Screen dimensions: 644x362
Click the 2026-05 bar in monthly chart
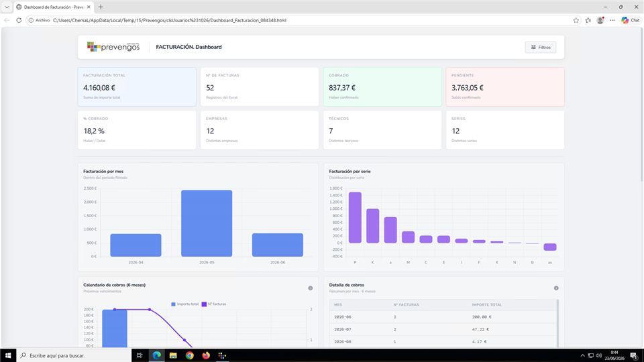click(x=207, y=223)
